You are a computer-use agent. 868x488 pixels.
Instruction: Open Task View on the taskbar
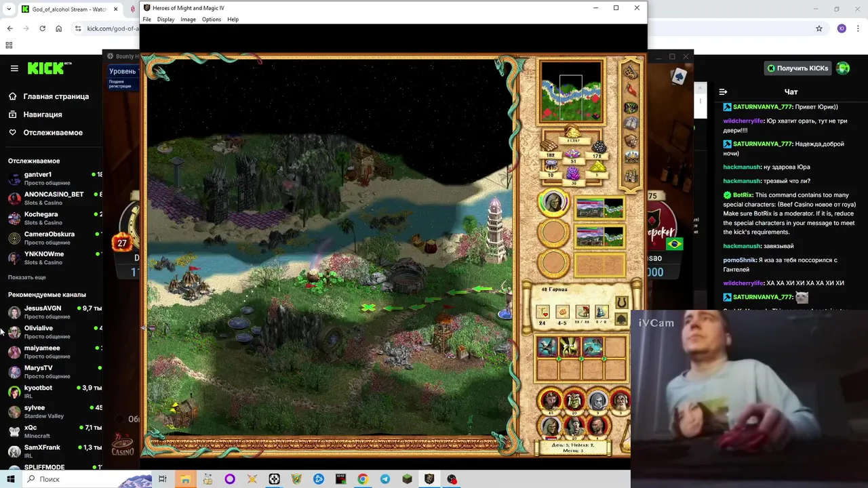coord(163,479)
